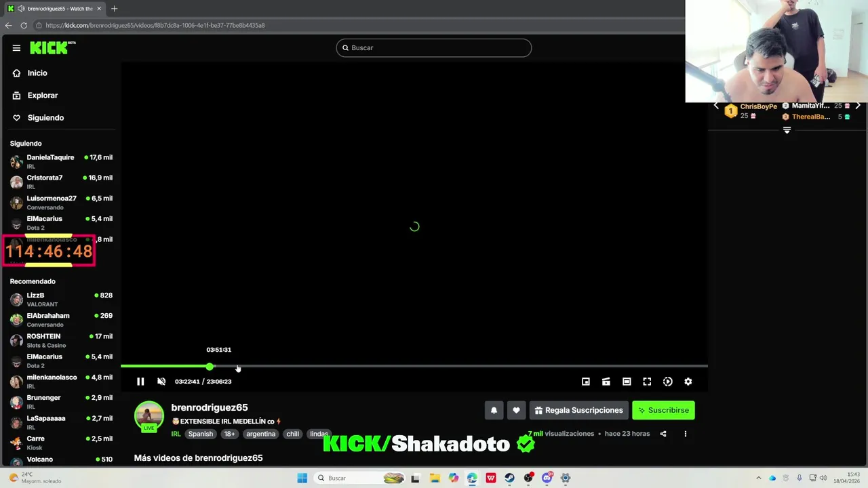Enter fullscreen mode

(647, 382)
